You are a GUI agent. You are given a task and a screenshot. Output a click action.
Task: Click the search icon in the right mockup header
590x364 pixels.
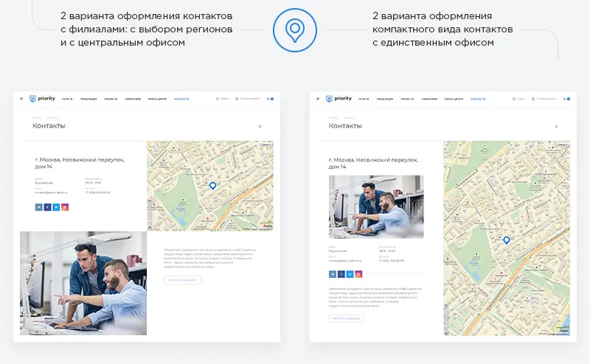pos(515,99)
